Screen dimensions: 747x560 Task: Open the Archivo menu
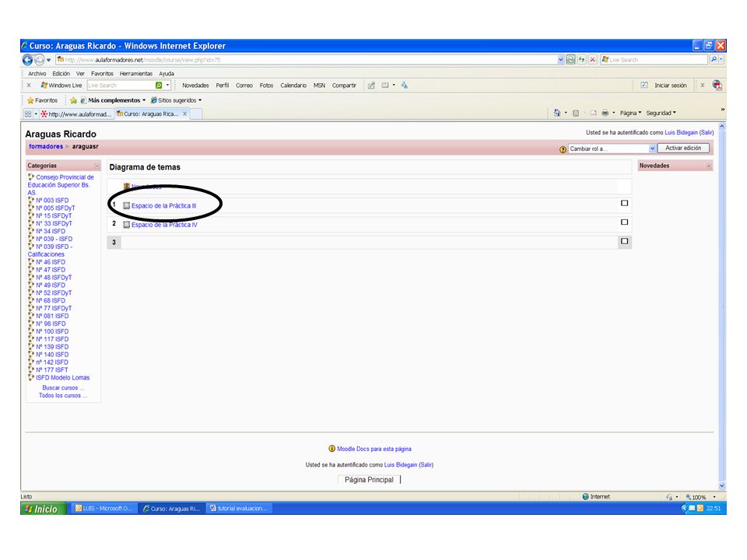point(37,74)
